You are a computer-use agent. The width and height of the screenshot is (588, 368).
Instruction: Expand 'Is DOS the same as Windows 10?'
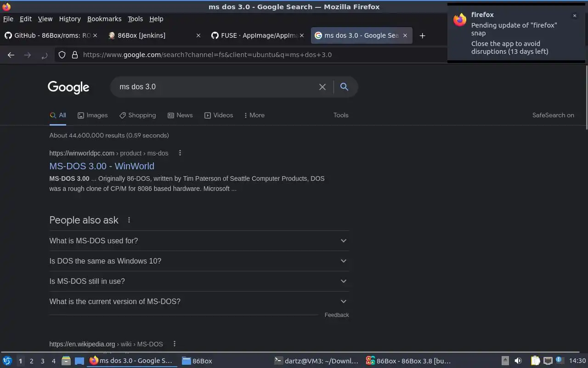(x=199, y=261)
